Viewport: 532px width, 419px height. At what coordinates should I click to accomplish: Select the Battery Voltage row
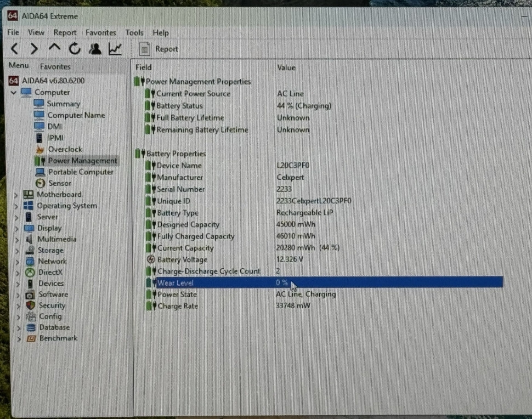pyautogui.click(x=182, y=259)
